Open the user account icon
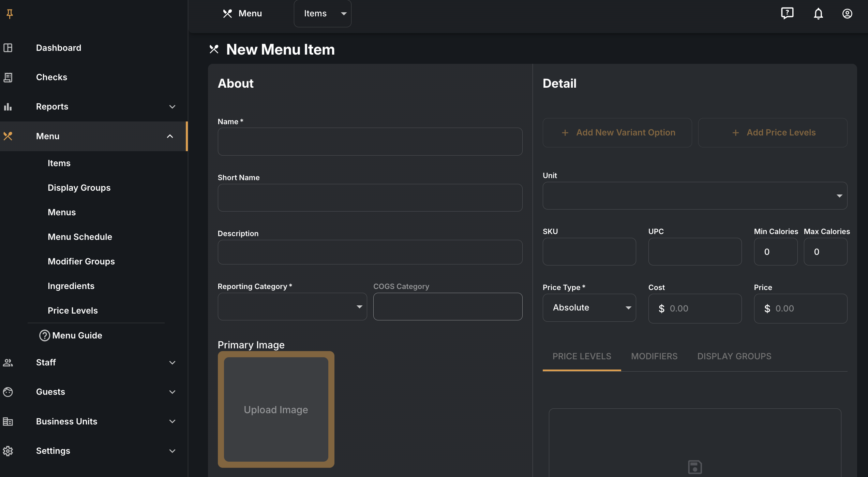This screenshot has width=868, height=477. click(x=847, y=14)
